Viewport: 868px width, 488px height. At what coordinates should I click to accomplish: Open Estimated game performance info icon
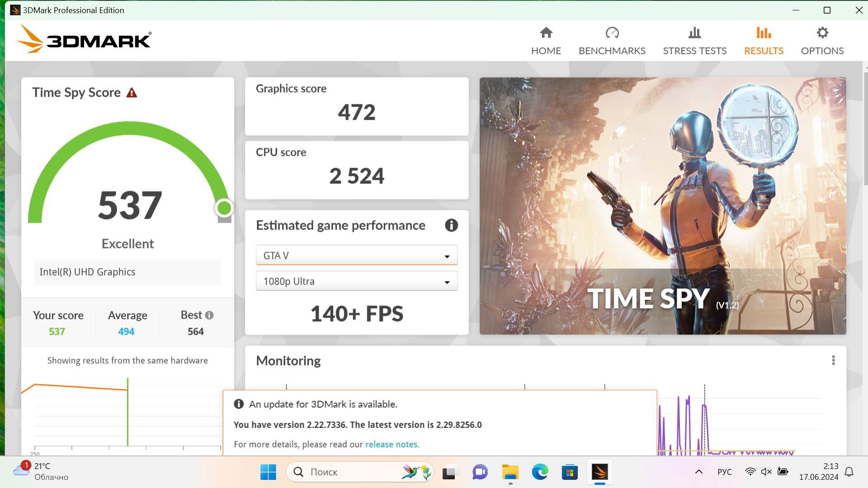451,225
